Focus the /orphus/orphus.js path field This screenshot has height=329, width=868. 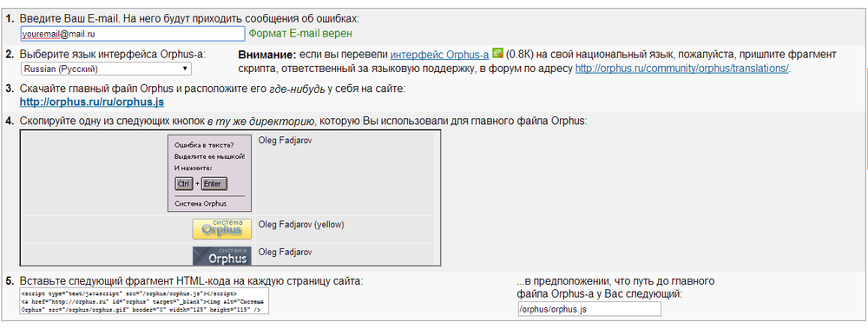point(589,309)
